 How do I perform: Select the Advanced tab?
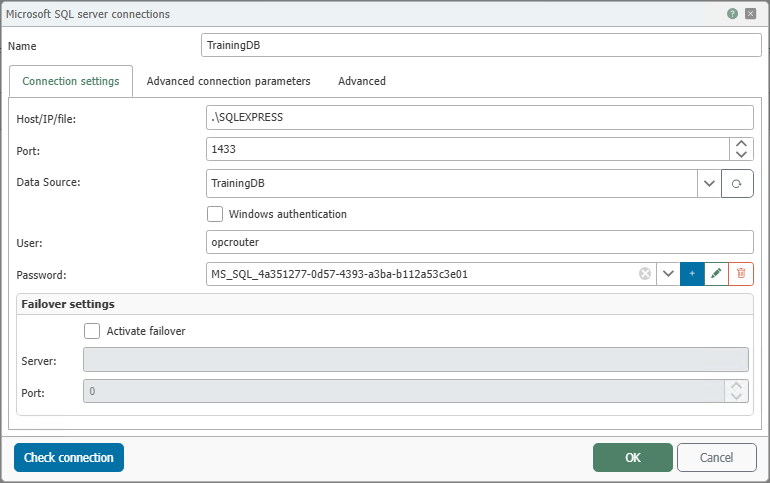pos(362,81)
